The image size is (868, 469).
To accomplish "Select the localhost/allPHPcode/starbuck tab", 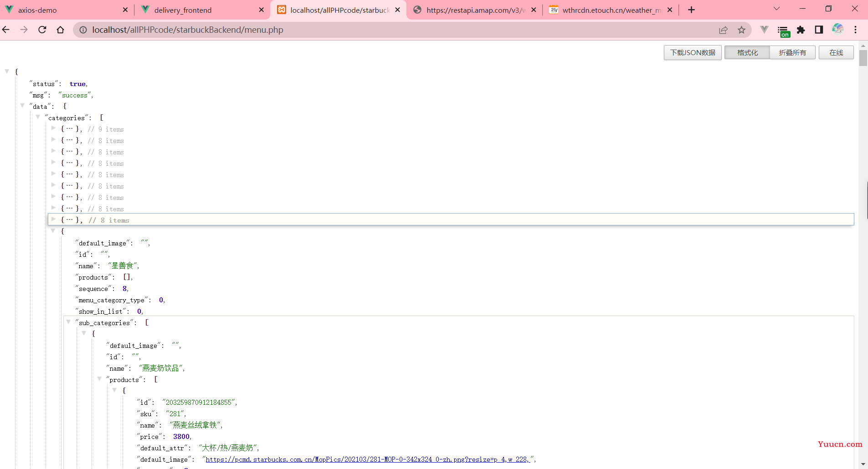I will click(x=339, y=10).
